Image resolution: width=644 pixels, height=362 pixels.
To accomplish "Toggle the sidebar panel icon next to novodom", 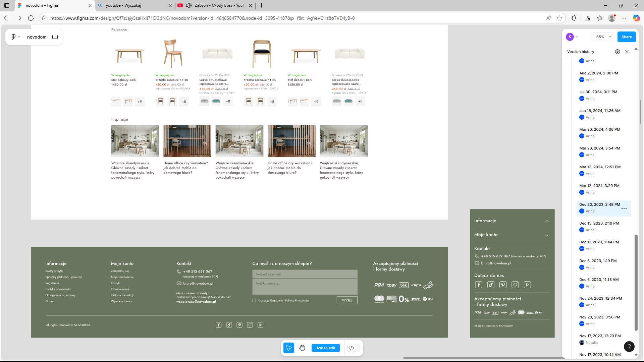I will pos(55,37).
